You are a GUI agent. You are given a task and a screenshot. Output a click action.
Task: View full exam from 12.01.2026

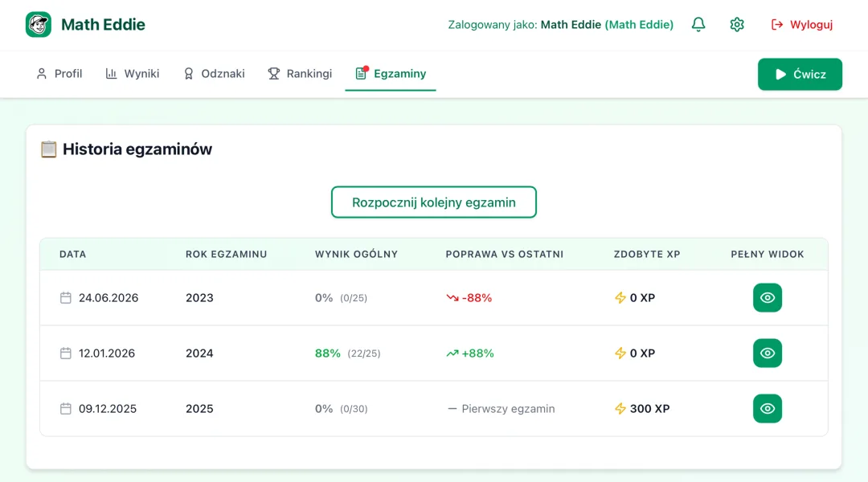point(768,353)
